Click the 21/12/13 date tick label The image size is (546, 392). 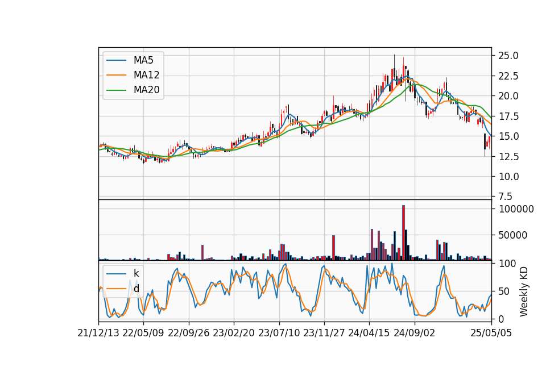(98, 333)
